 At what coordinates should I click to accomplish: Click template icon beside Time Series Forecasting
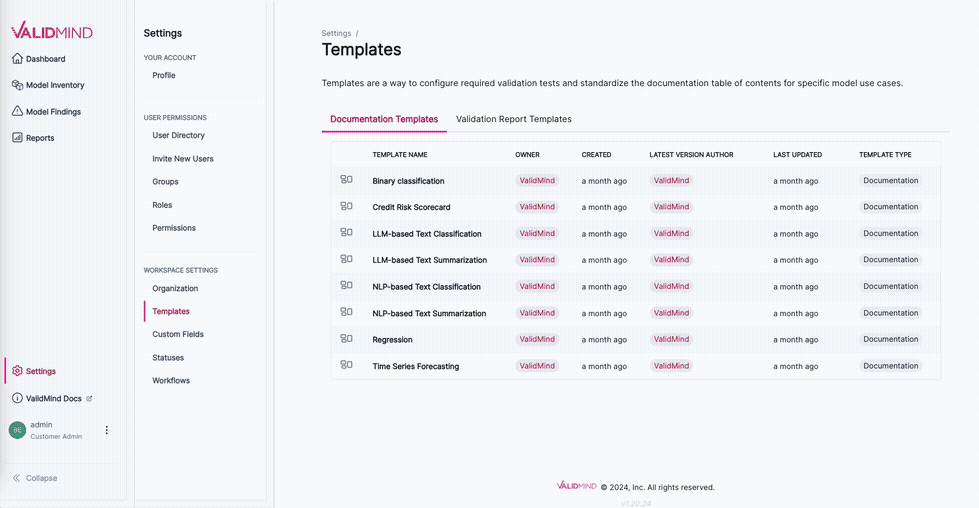[x=346, y=365]
